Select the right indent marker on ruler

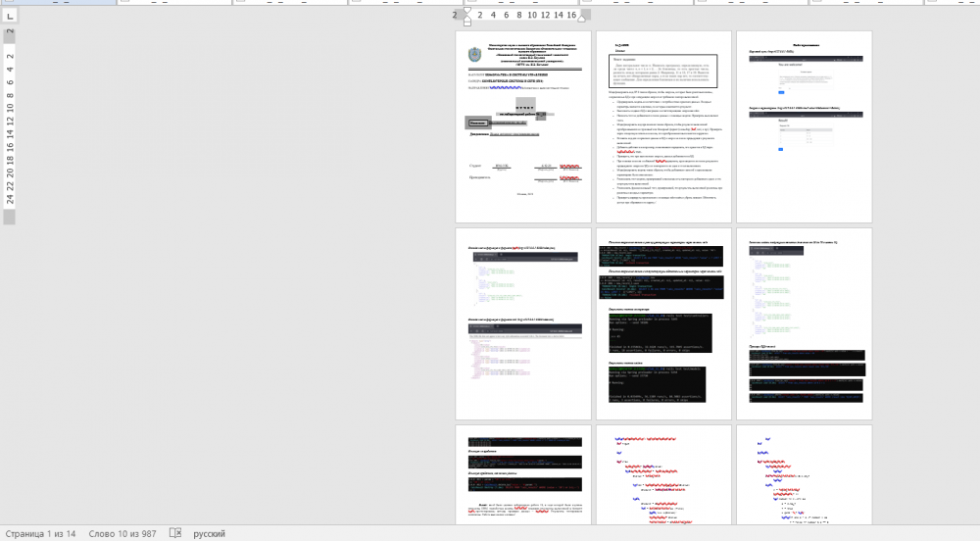(582, 17)
